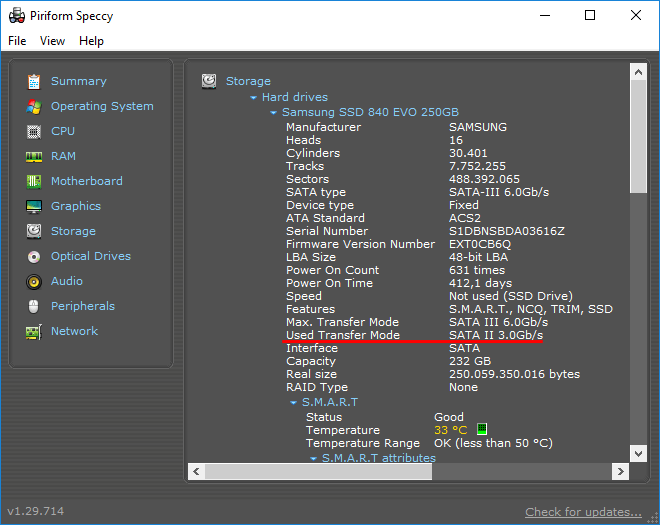660x525 pixels.
Task: Select Used Transfer Mode row label
Action: (343, 335)
